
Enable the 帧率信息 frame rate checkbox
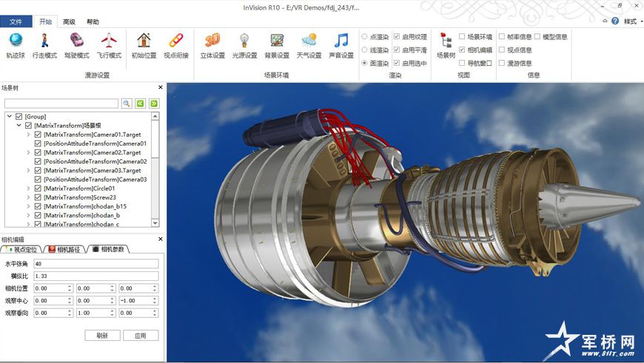(x=503, y=36)
